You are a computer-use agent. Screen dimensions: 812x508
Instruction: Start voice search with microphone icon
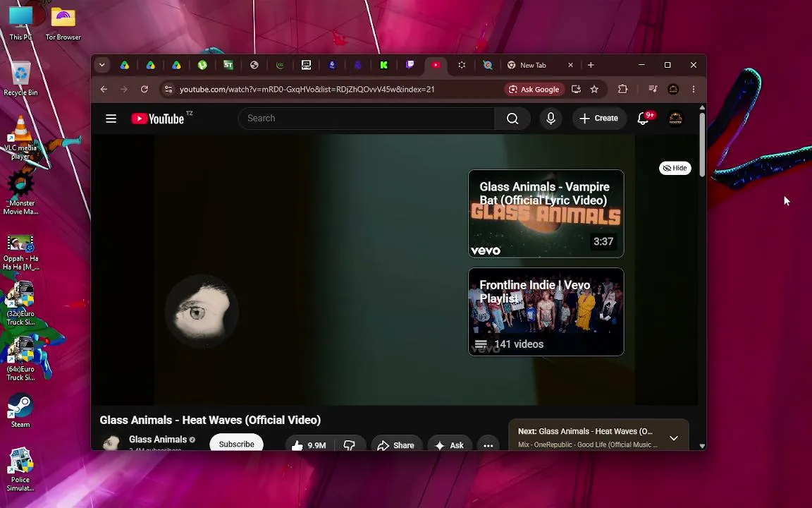point(551,119)
